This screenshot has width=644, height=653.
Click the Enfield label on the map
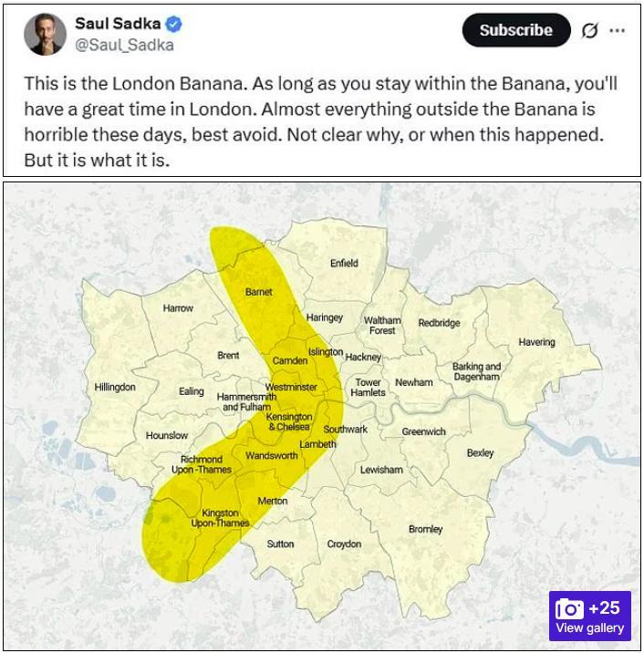point(344,264)
